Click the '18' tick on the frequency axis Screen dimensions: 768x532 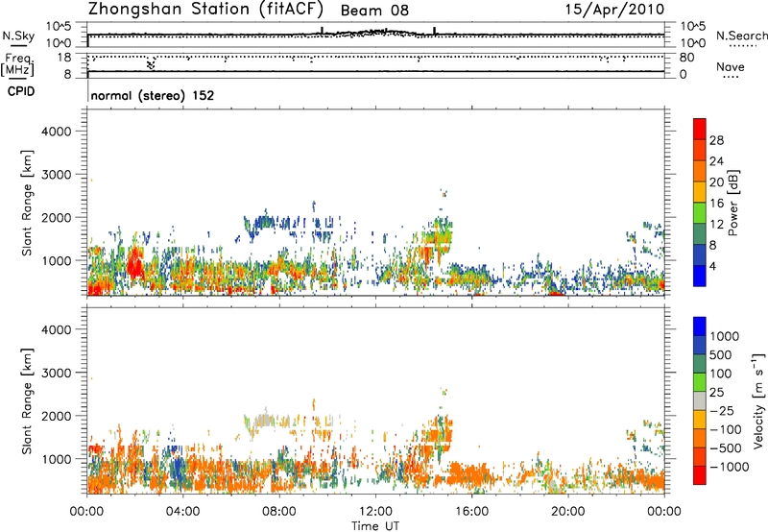(63, 58)
